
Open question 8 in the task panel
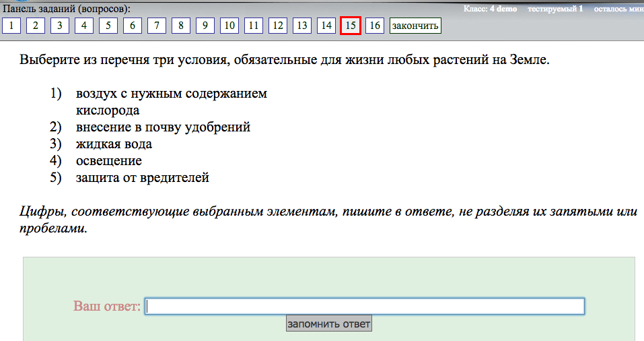(x=181, y=26)
